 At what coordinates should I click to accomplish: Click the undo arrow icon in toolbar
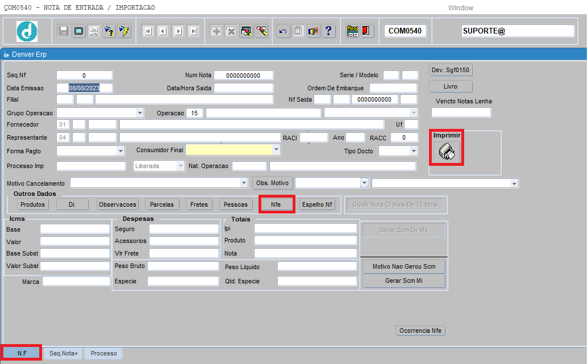[283, 31]
